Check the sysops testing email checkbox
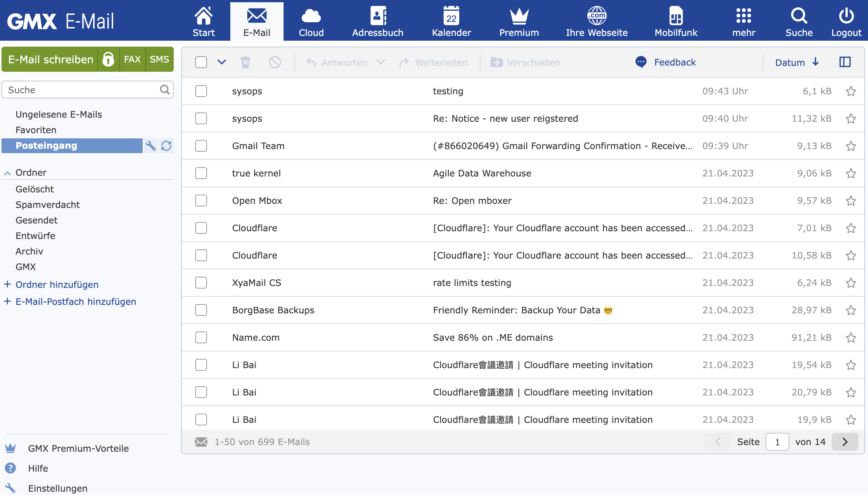This screenshot has height=495, width=868. (201, 91)
